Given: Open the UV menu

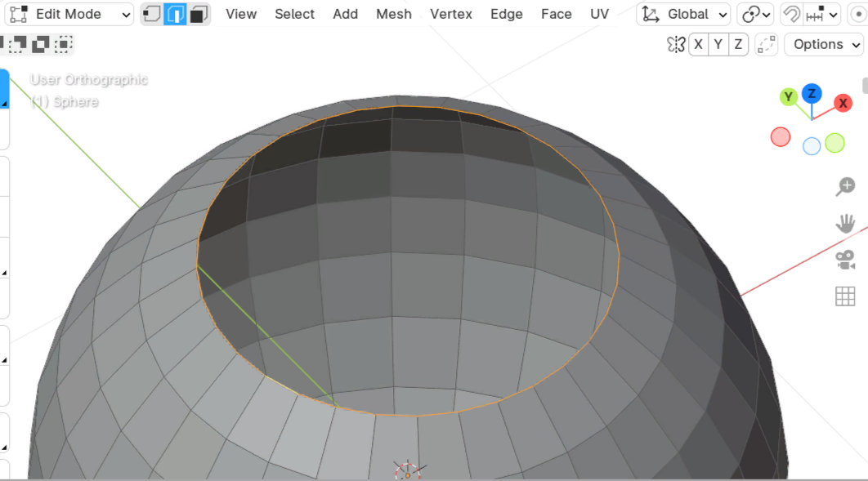Looking at the screenshot, I should [600, 15].
